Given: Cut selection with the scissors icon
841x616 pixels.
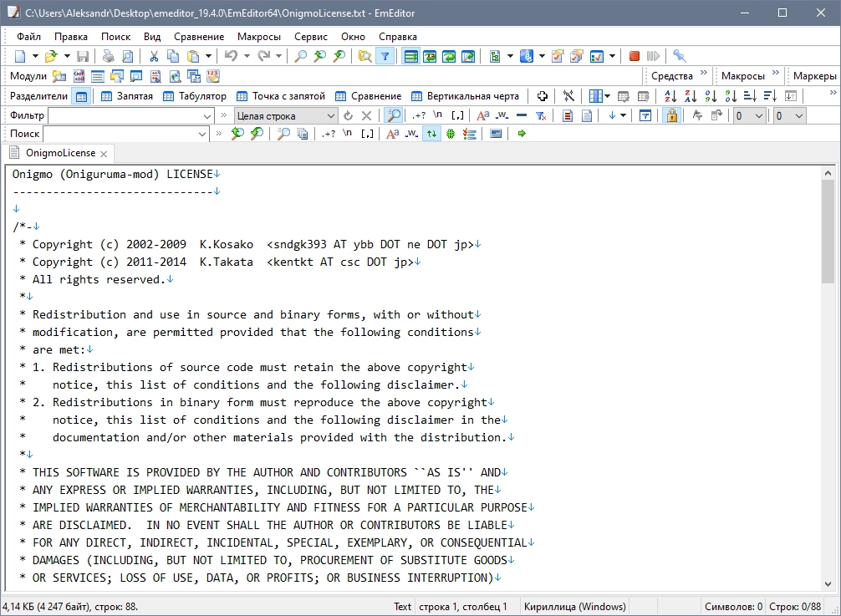Looking at the screenshot, I should coord(154,56).
